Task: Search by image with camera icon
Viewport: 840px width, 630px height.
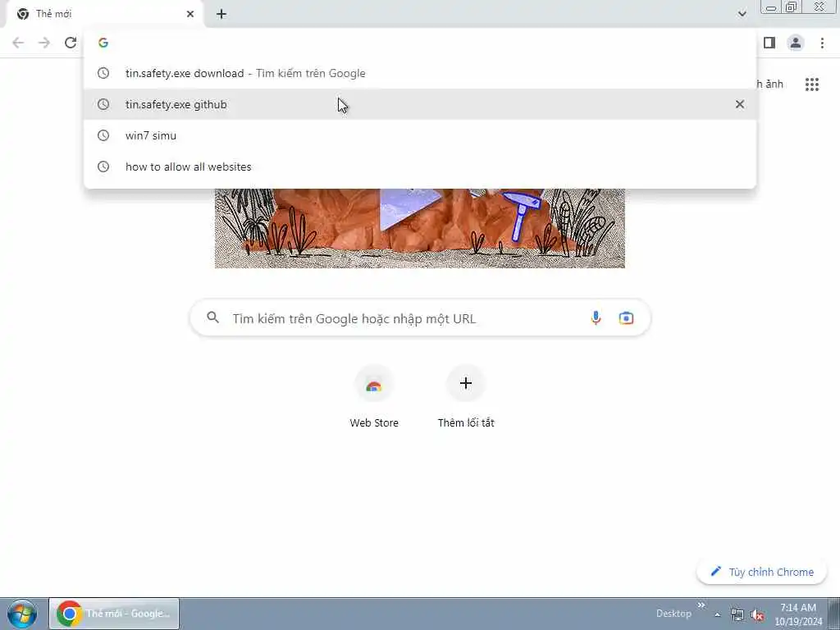Action: [x=626, y=317]
